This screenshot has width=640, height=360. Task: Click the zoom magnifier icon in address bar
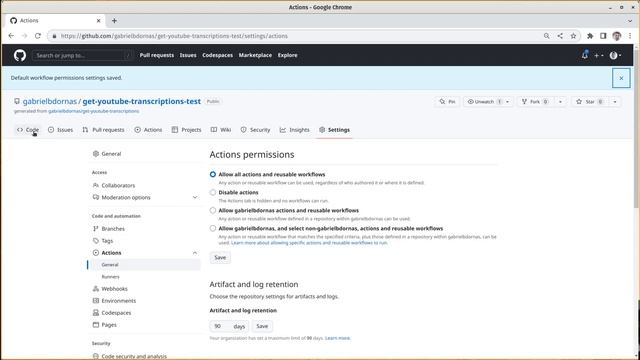tap(547, 36)
